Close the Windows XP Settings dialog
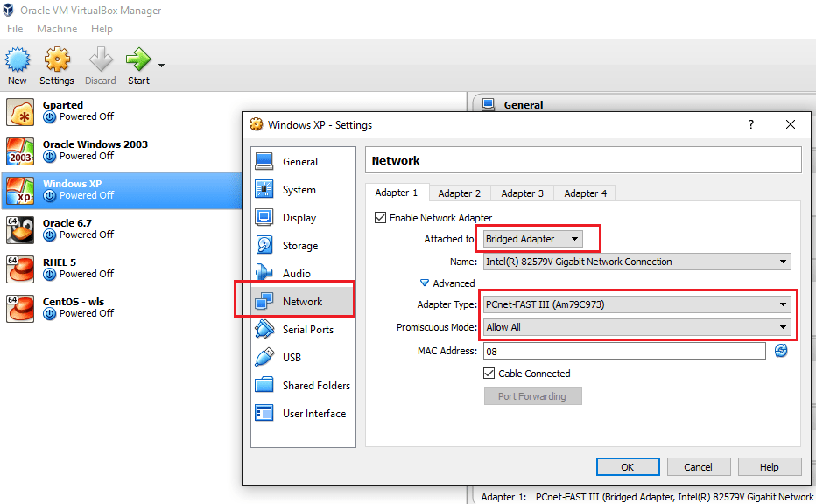Viewport: 816px width, 504px height. (791, 124)
